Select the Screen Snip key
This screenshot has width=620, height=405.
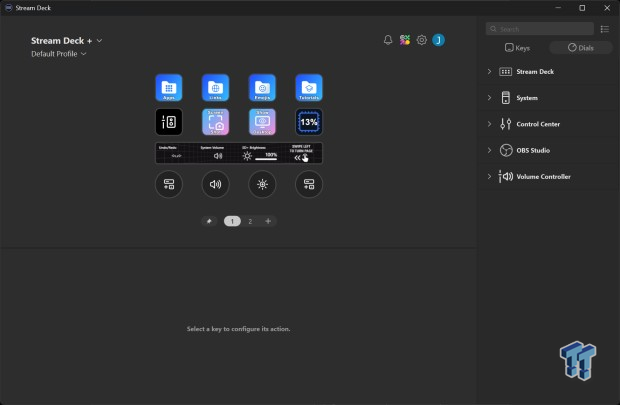click(215, 122)
